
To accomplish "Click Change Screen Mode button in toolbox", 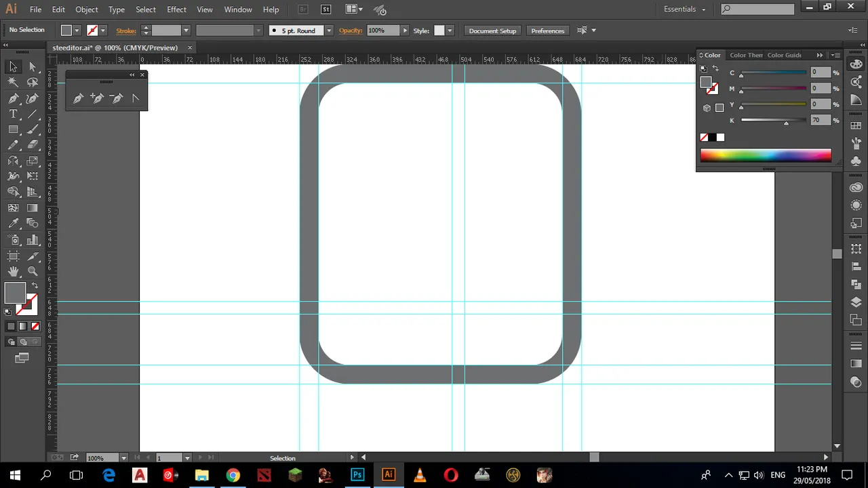I will click(x=22, y=358).
